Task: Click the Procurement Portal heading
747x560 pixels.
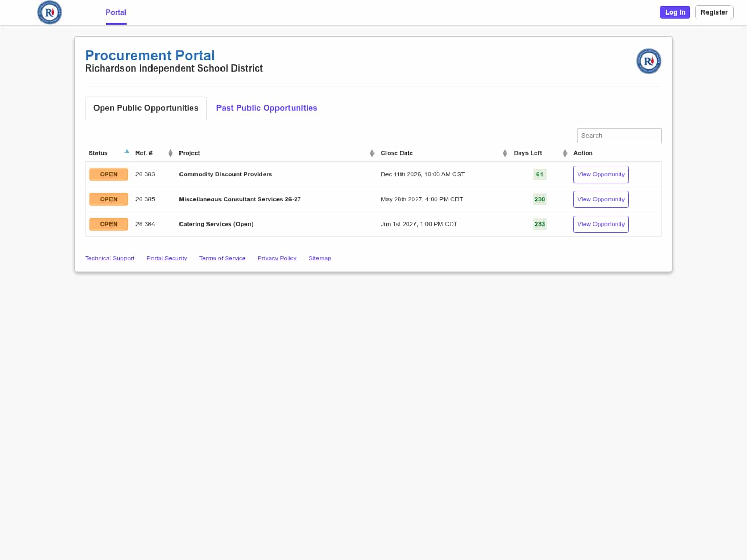Action: 150,55
